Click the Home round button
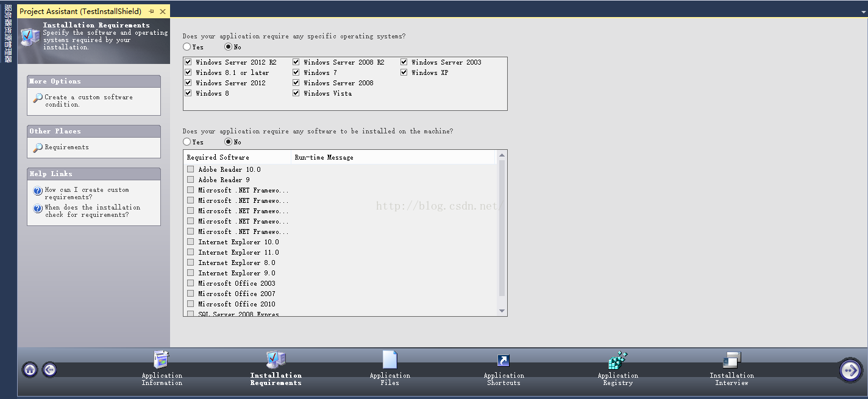868x399 pixels. (30, 369)
